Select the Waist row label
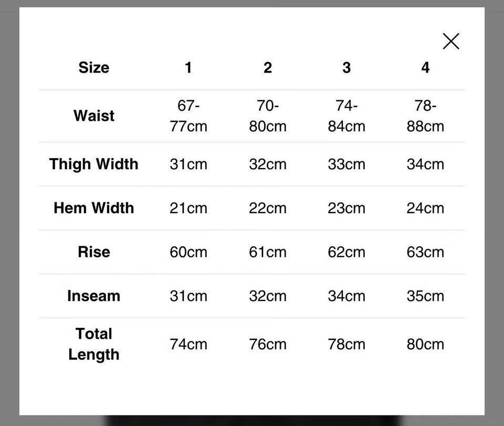This screenshot has width=504, height=426. [x=94, y=116]
